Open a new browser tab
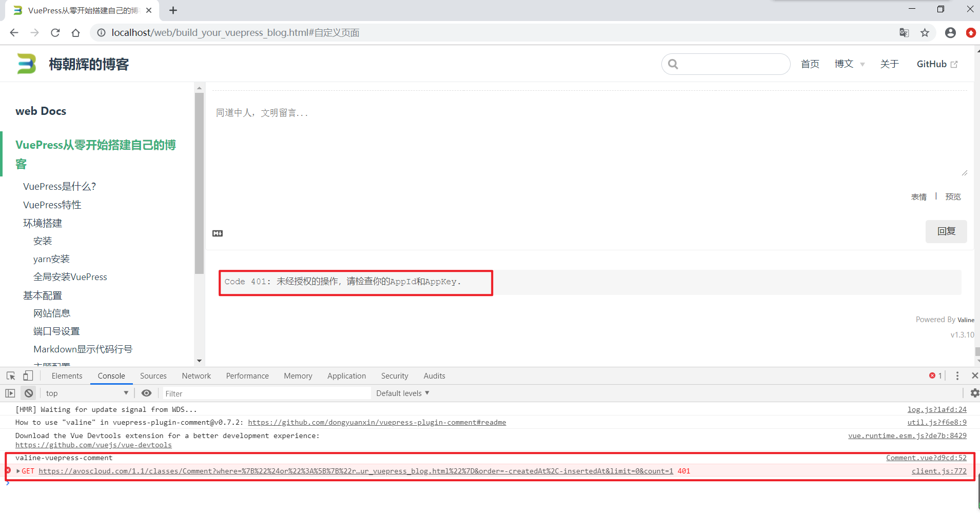Viewport: 980px width, 515px height. 173,10
